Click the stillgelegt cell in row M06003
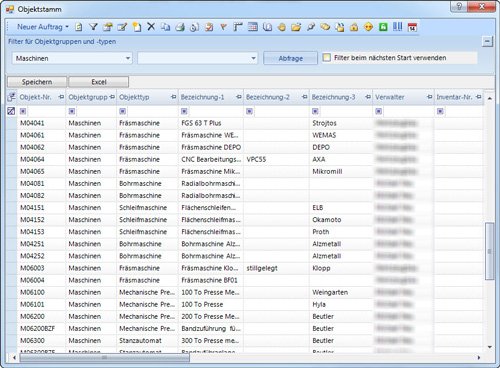This screenshot has width=500, height=368. [x=276, y=268]
